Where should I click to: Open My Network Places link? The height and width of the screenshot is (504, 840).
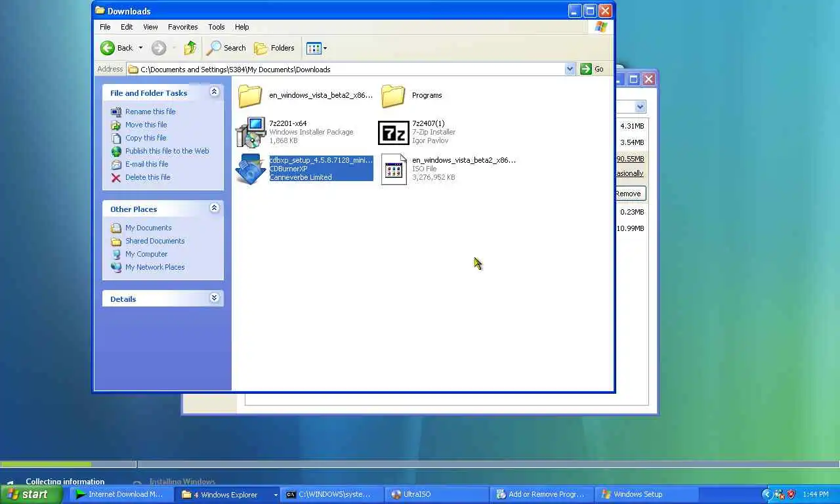[155, 267]
